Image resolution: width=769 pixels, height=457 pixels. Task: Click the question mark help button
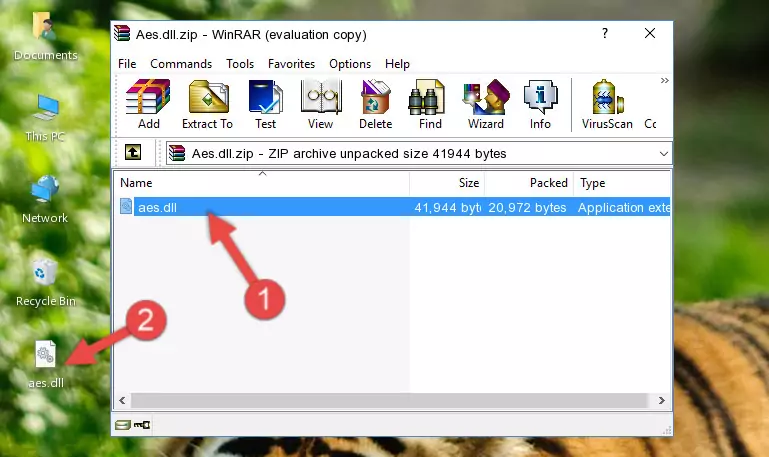click(x=605, y=33)
